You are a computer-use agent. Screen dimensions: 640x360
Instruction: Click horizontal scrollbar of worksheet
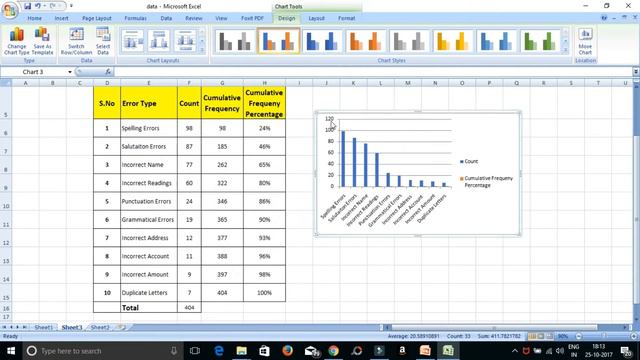pos(494,327)
